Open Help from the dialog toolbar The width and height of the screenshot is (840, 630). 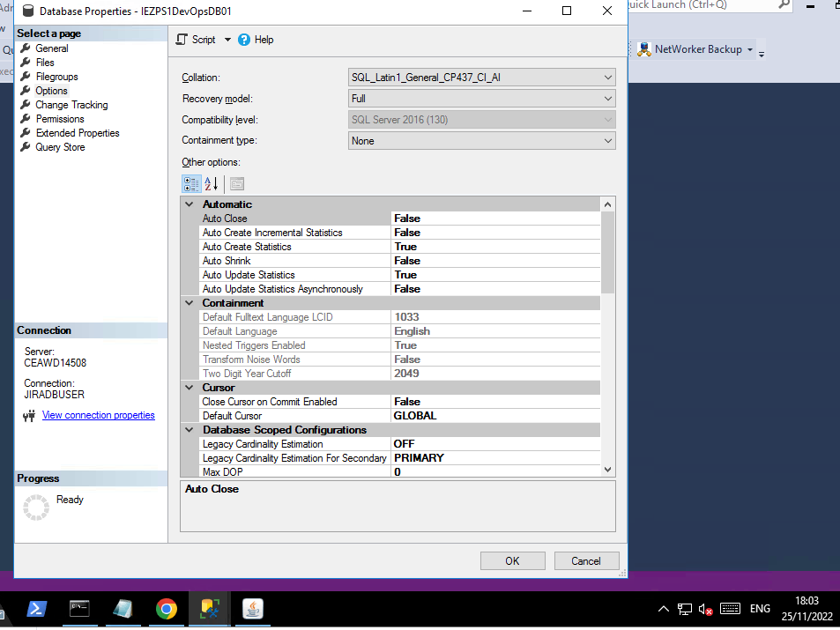point(256,40)
